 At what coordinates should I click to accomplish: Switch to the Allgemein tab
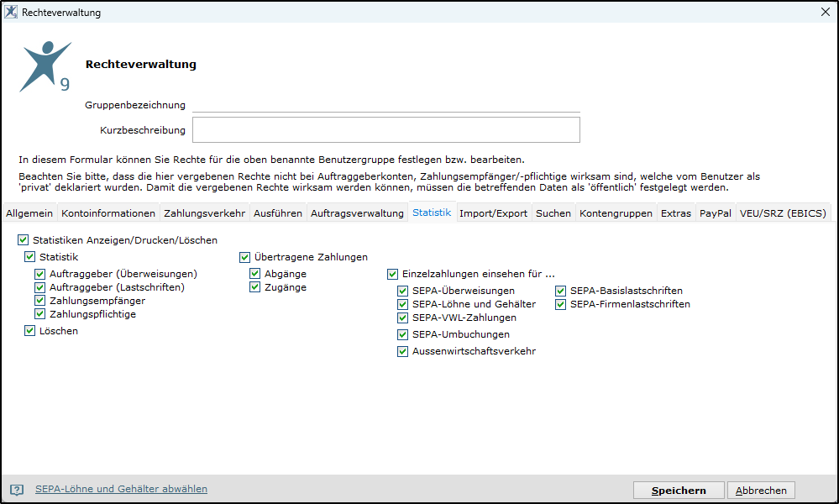(x=29, y=213)
